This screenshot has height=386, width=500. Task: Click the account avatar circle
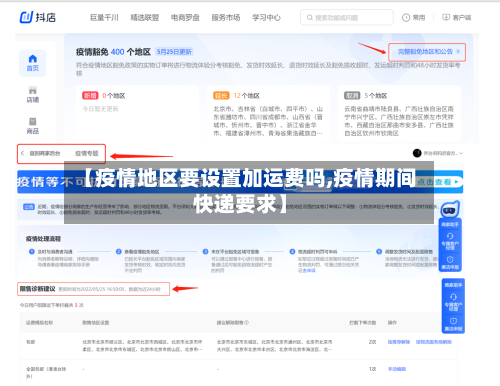click(417, 153)
